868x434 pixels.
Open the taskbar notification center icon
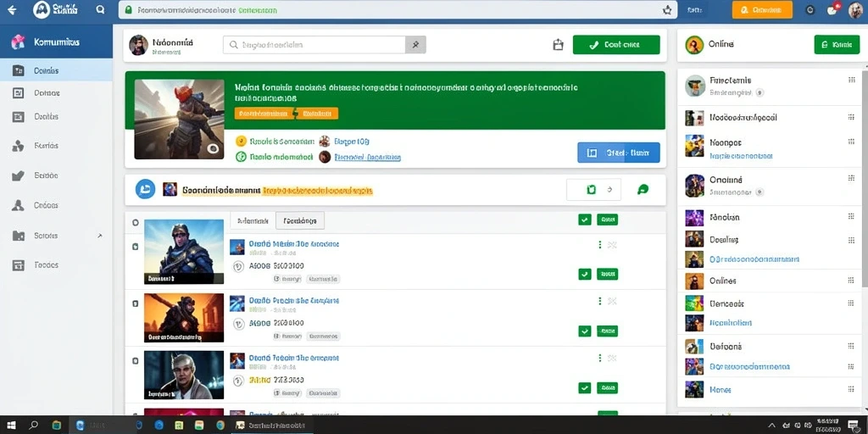853,426
